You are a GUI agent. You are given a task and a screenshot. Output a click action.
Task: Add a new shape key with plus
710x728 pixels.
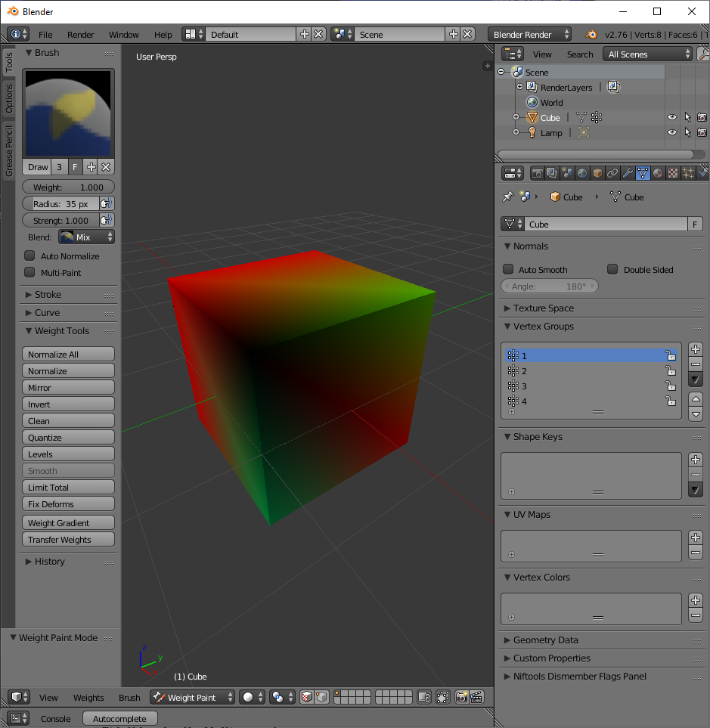click(695, 460)
